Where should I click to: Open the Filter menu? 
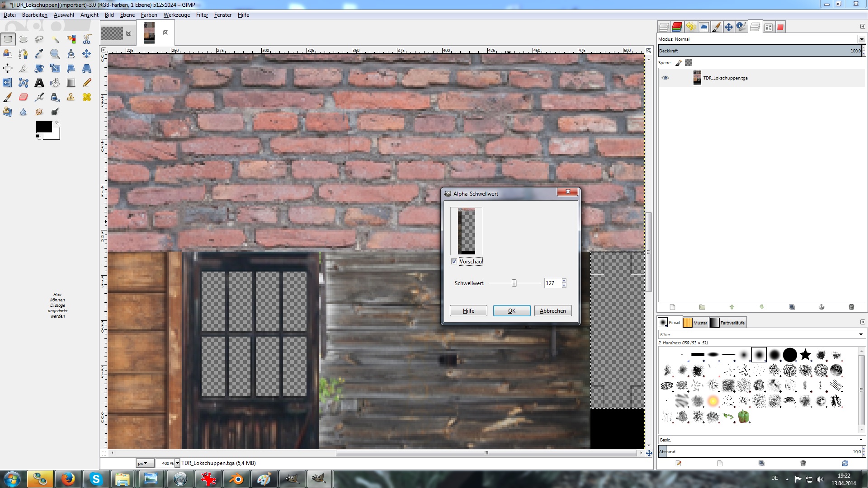point(202,15)
